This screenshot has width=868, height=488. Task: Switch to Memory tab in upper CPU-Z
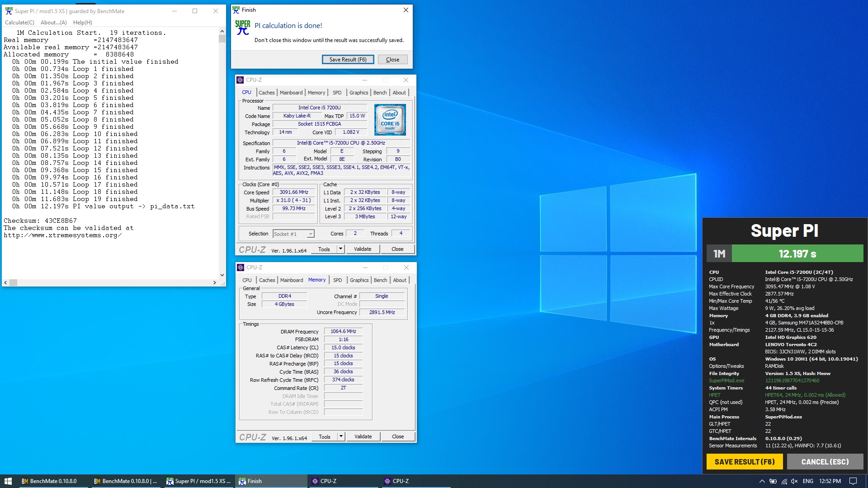pyautogui.click(x=316, y=93)
